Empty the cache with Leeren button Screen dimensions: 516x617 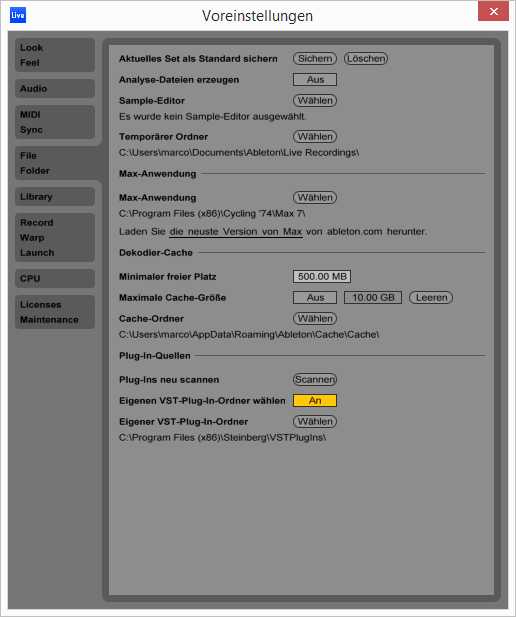click(x=431, y=297)
